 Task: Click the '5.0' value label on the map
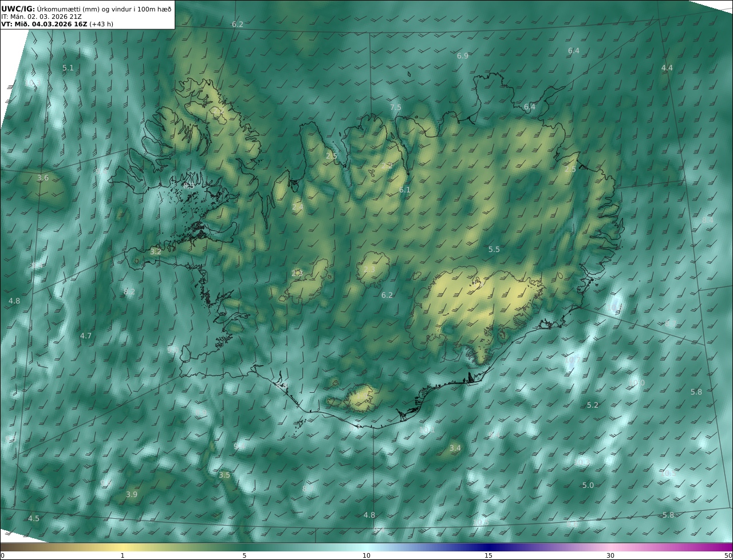pyautogui.click(x=588, y=485)
